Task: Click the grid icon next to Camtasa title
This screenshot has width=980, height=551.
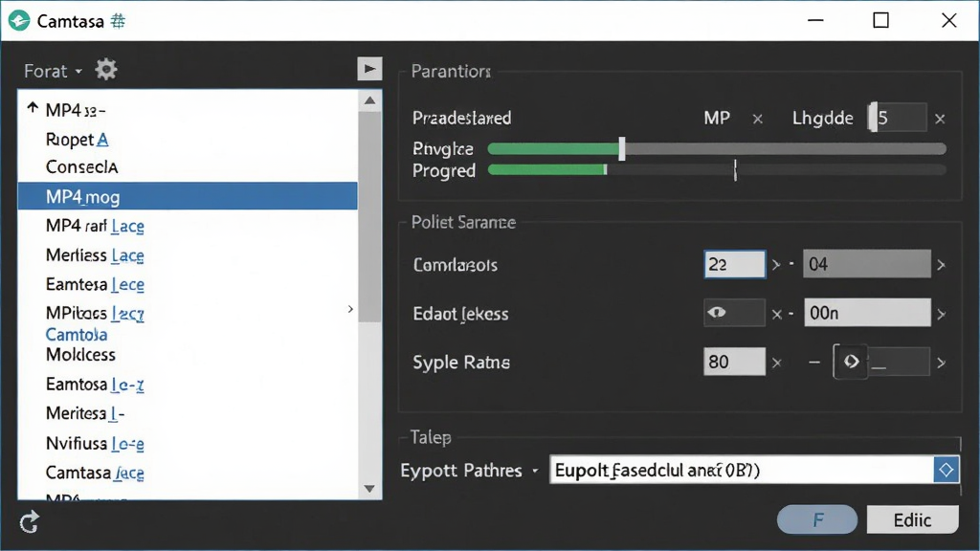Action: [x=118, y=21]
